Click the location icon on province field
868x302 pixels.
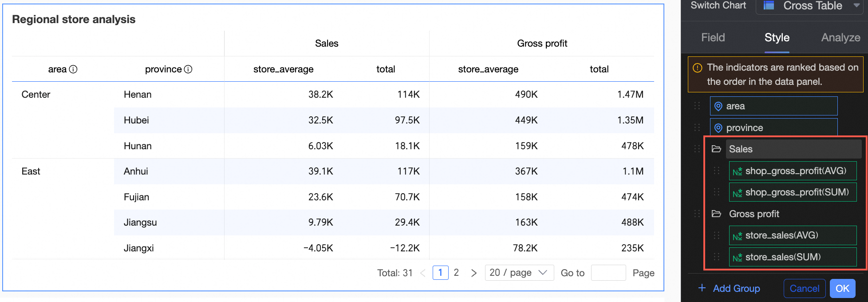718,128
